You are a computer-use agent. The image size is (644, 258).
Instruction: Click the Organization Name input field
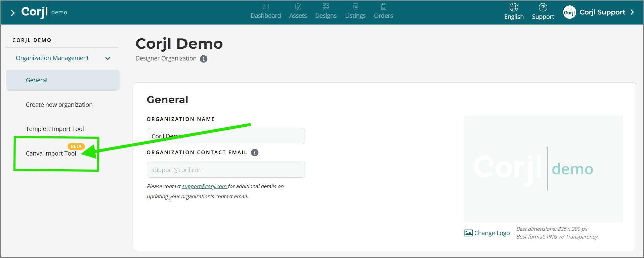tap(226, 136)
